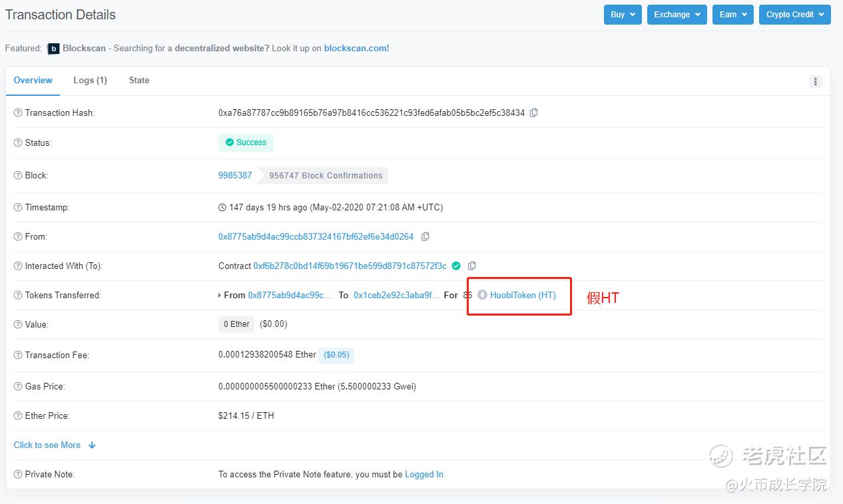This screenshot has width=843, height=504.
Task: Click the HuobiToken token icon
Action: [483, 295]
